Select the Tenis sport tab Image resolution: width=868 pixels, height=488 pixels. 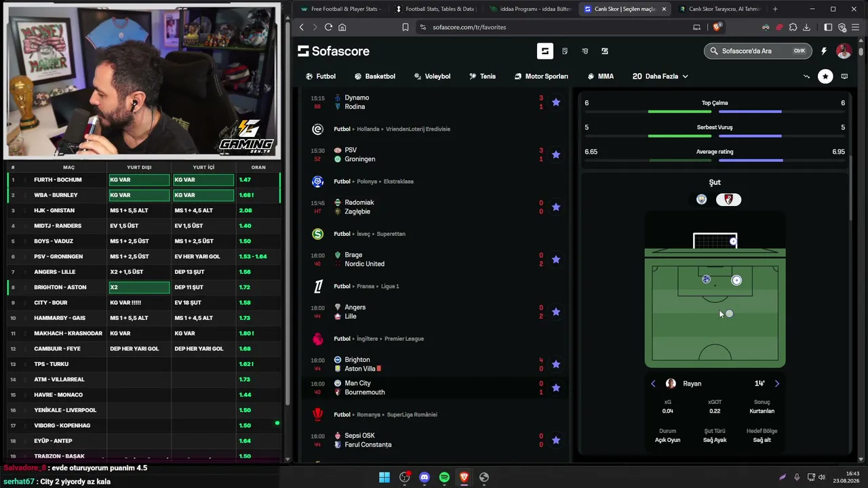click(482, 77)
